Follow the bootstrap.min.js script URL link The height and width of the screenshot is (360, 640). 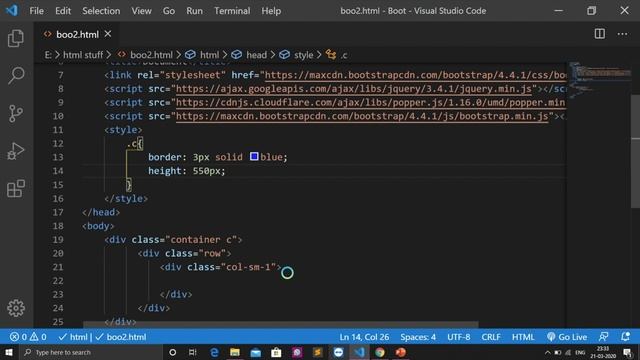coord(362,116)
